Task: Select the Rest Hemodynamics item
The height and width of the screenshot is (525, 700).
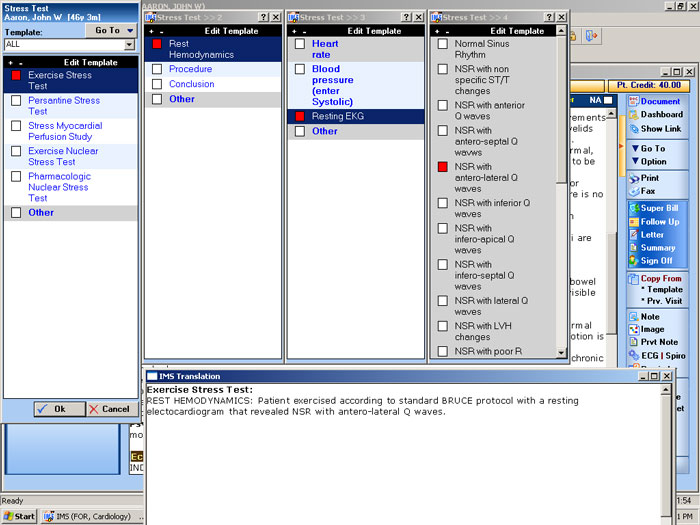Action: click(213, 49)
